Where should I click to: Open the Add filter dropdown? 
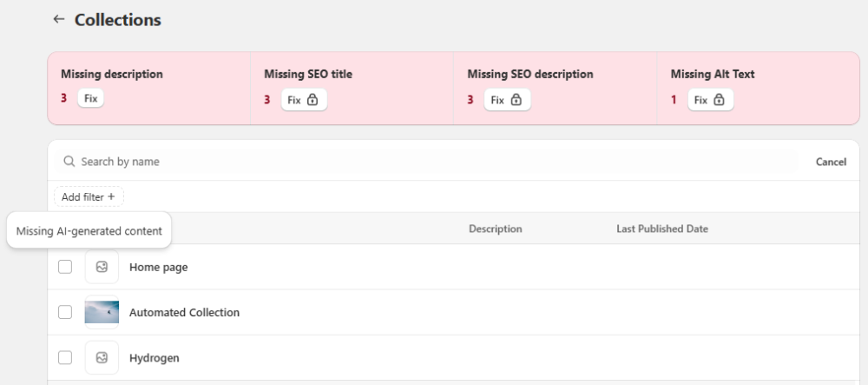(x=89, y=197)
